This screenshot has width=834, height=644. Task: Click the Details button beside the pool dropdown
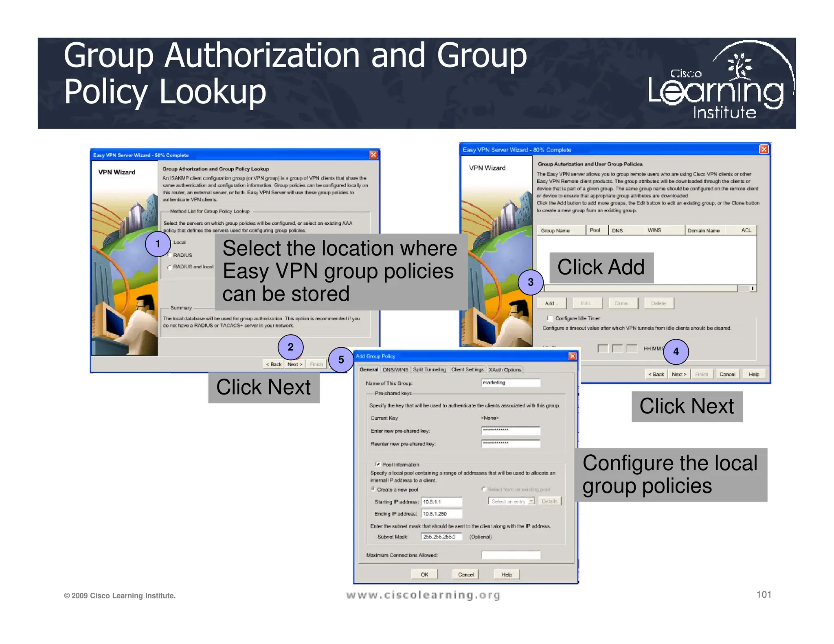tap(550, 501)
